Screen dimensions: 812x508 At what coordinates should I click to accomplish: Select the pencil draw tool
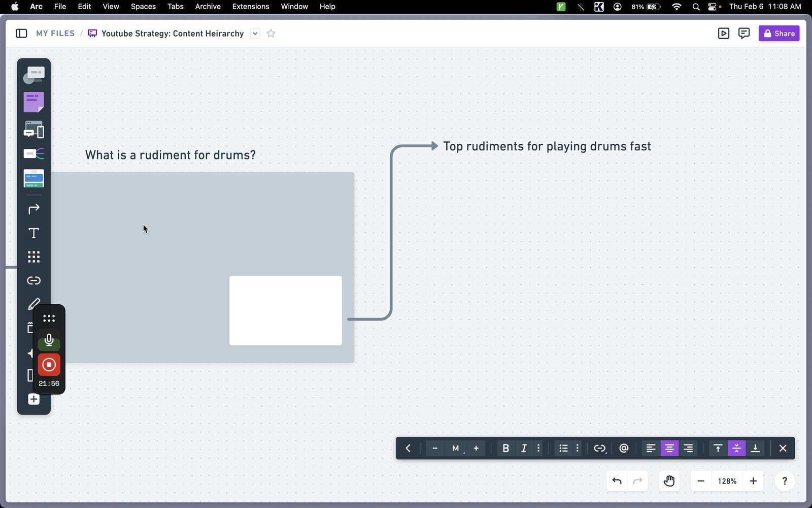pyautogui.click(x=33, y=304)
